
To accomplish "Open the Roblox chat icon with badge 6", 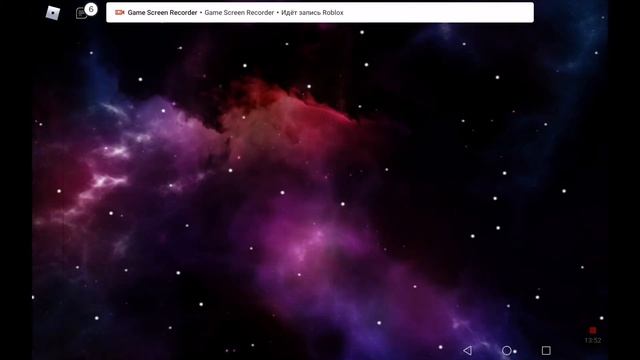I will click(86, 11).
